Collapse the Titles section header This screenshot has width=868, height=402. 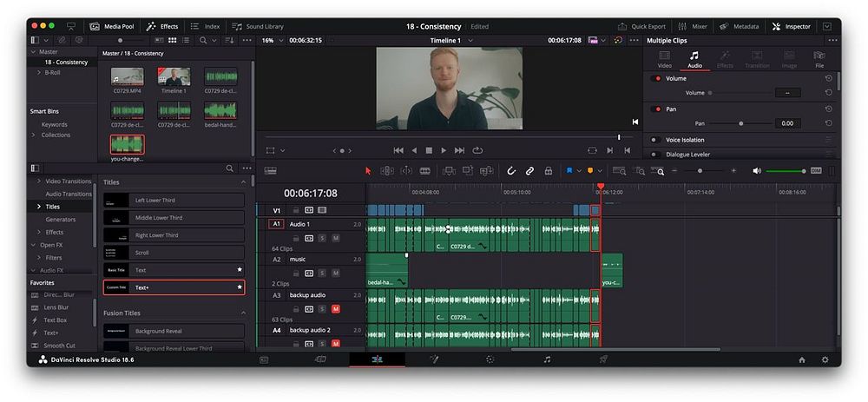coord(242,182)
